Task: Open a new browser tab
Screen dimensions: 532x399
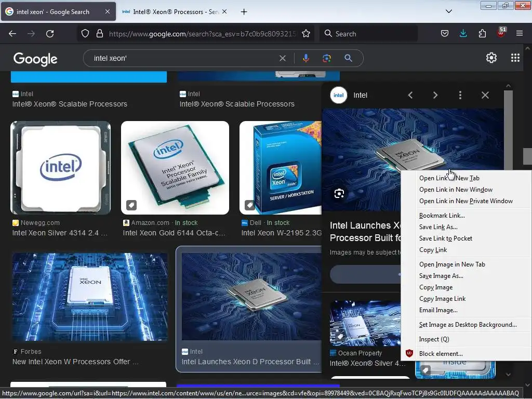Action: pyautogui.click(x=244, y=12)
